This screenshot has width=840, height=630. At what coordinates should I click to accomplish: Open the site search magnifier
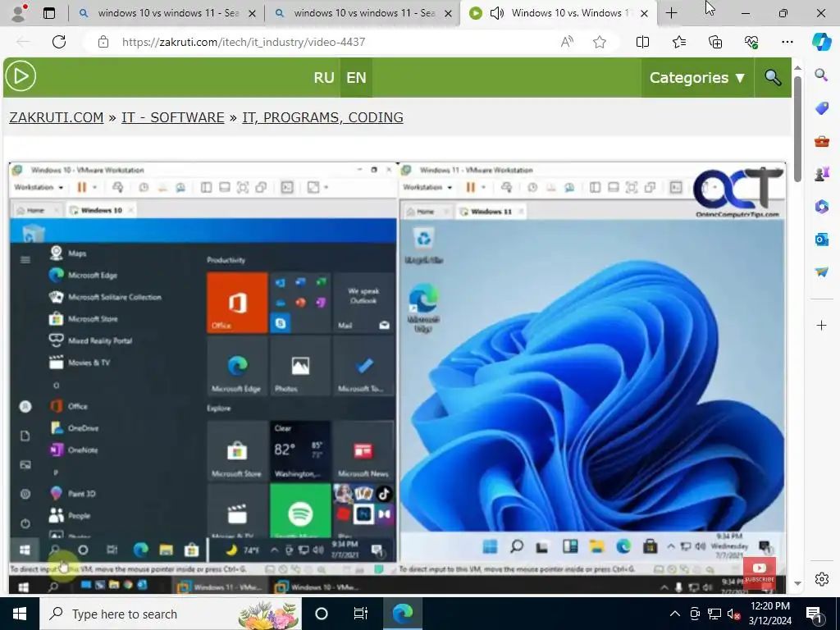(x=773, y=78)
